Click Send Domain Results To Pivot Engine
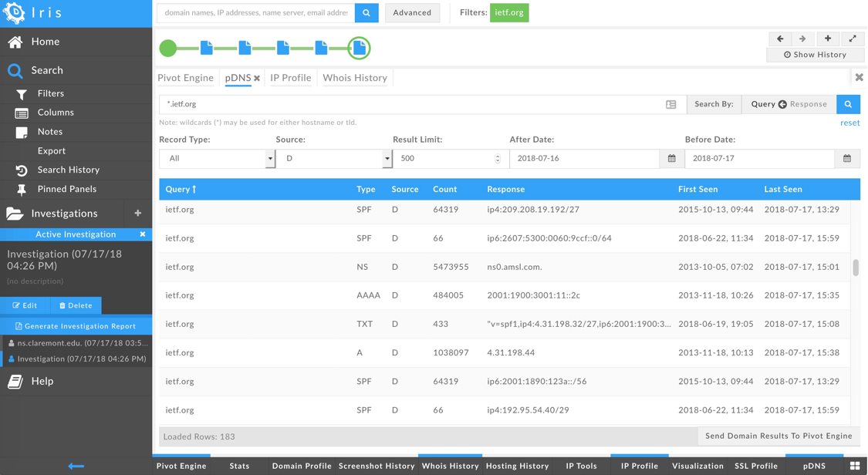 (x=778, y=436)
